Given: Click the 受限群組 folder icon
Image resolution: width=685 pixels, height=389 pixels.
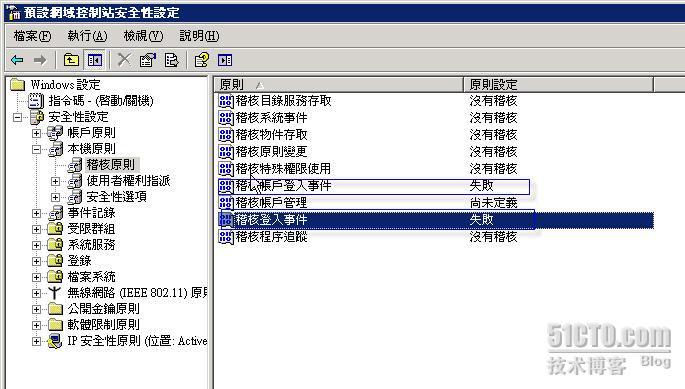Looking at the screenshot, I should click(55, 229).
